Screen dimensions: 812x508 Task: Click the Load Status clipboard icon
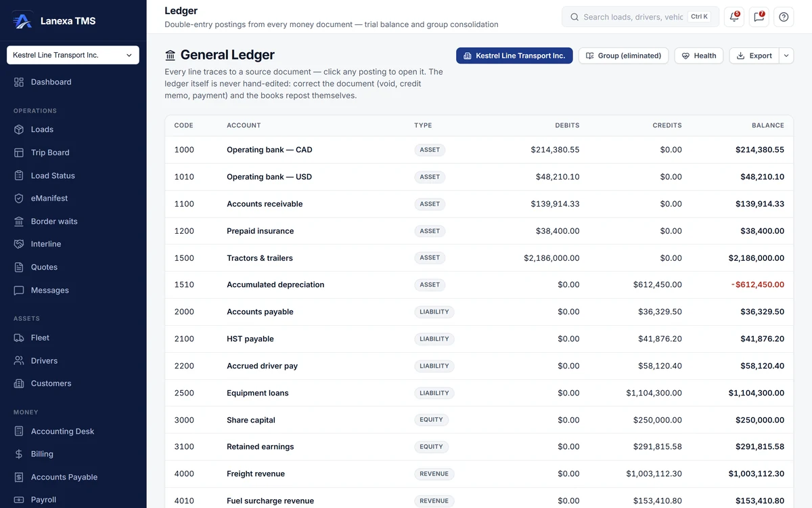tap(19, 175)
